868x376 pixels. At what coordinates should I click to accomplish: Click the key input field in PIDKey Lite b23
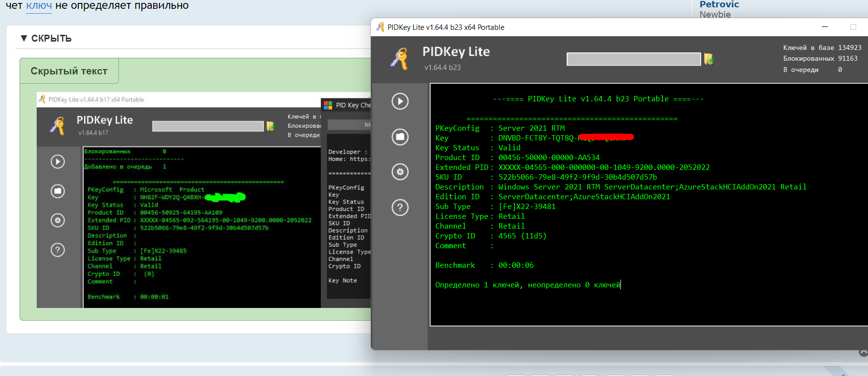tap(634, 59)
